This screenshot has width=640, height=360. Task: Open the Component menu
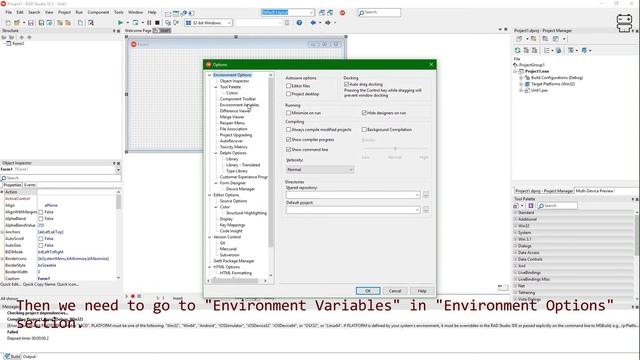[98, 12]
